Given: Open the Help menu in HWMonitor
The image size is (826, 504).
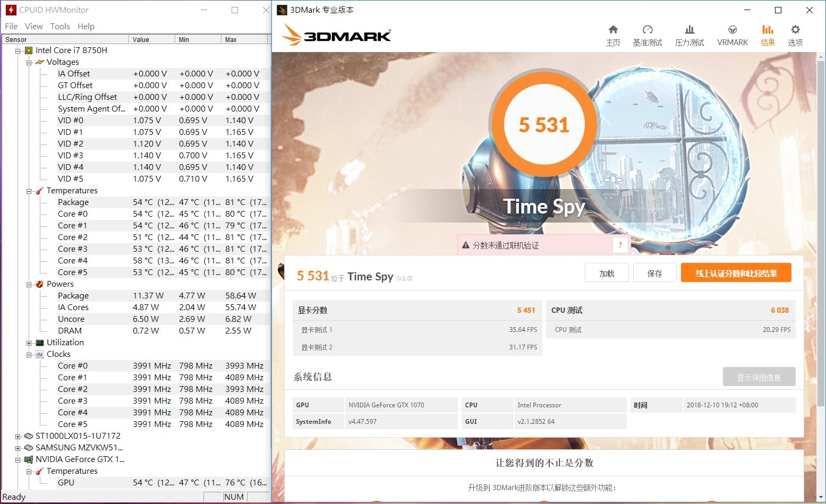Looking at the screenshot, I should (86, 26).
